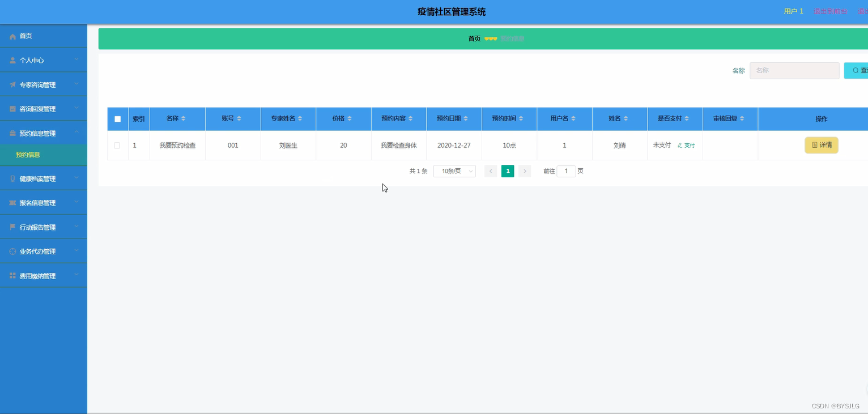Sort table by 姓名 column arrows

[x=626, y=118]
